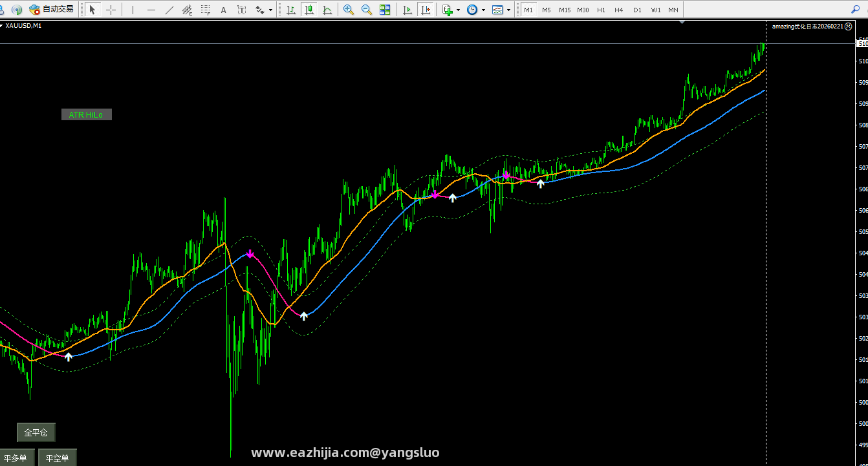Screen dimensions: 868x466
Task: Switch to MN timeframe
Action: pyautogui.click(x=673, y=10)
